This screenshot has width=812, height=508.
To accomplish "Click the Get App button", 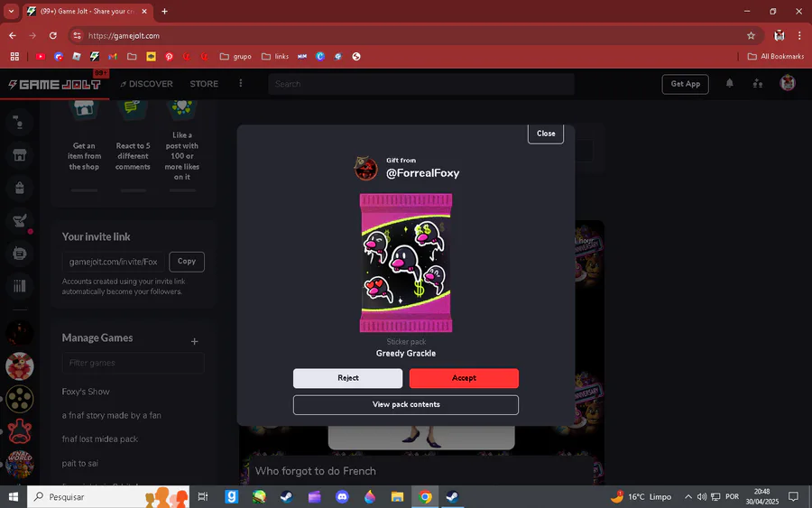I will [x=685, y=84].
